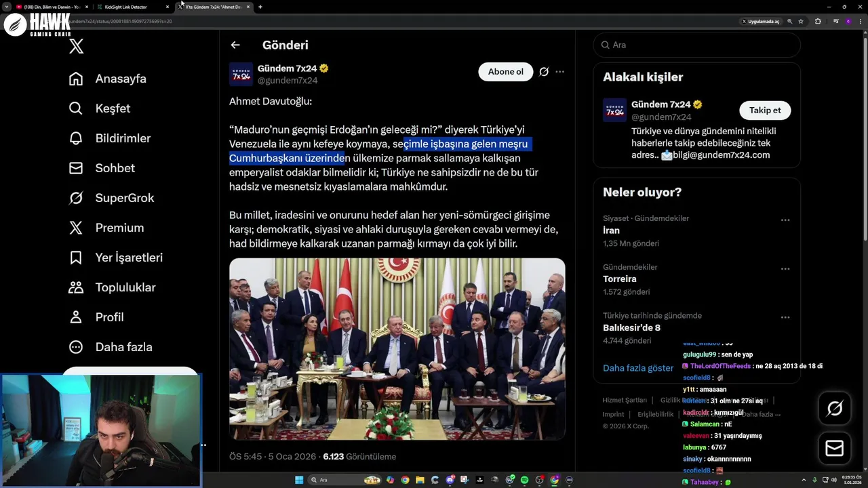Go to Topluluklar
This screenshot has height=488, width=868.
[113, 287]
